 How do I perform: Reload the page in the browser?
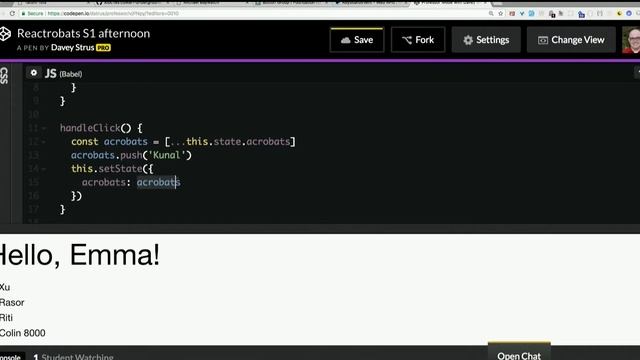(12, 13)
